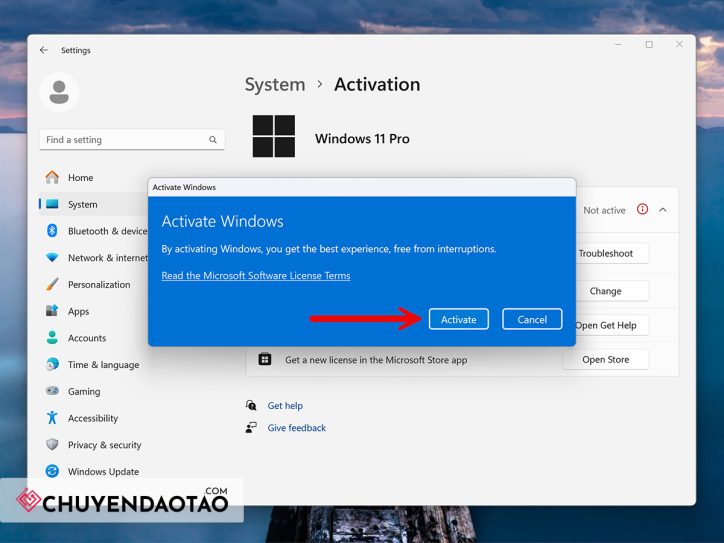This screenshot has height=543, width=724.
Task: Open the Home settings page
Action: pyautogui.click(x=80, y=178)
